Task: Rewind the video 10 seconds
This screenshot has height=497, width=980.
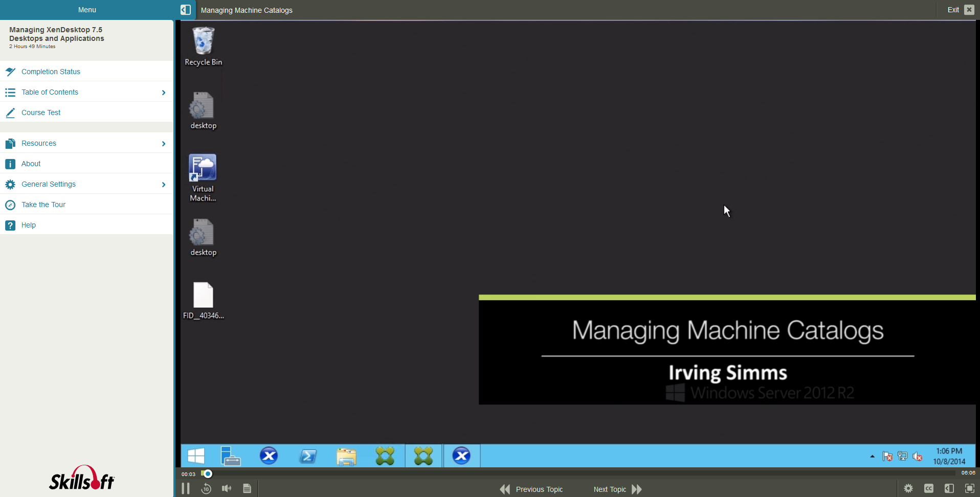Action: 206,488
